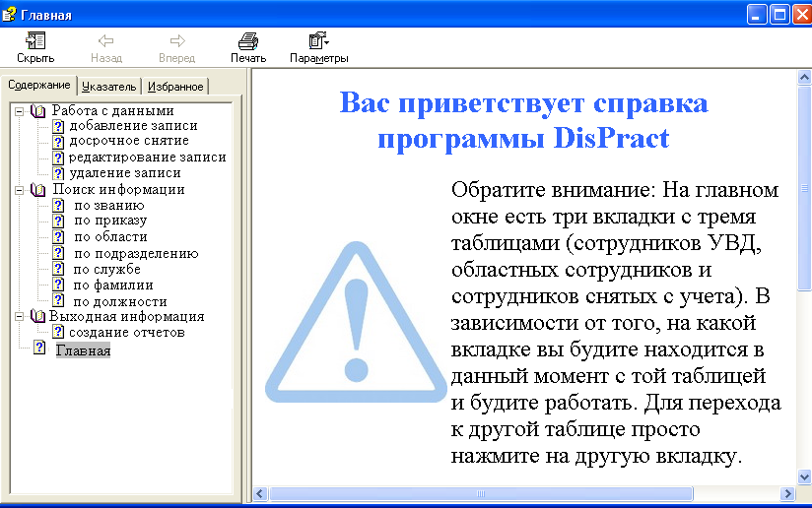This screenshot has height=508, width=812.
Task: Open topic по области
Action: tap(110, 237)
